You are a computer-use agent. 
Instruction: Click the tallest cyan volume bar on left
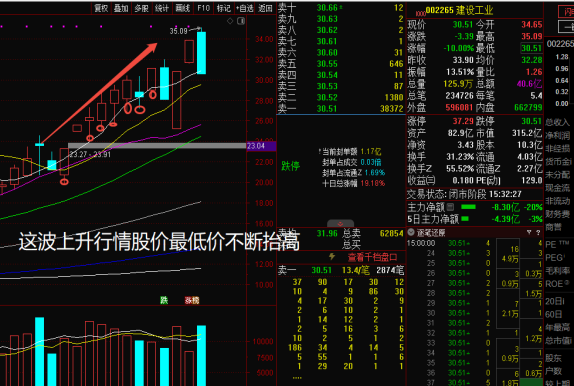tap(40, 352)
